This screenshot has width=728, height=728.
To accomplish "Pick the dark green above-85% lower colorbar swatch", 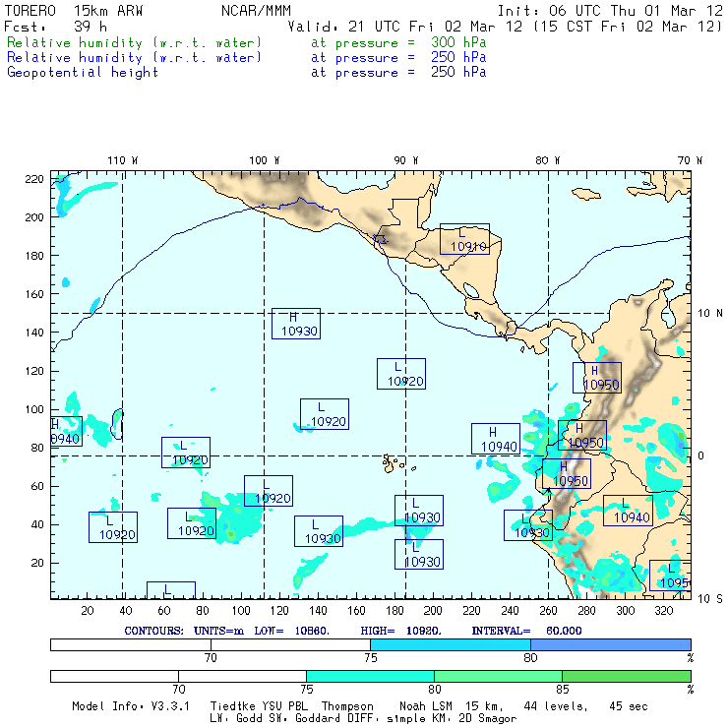I will pos(627,676).
